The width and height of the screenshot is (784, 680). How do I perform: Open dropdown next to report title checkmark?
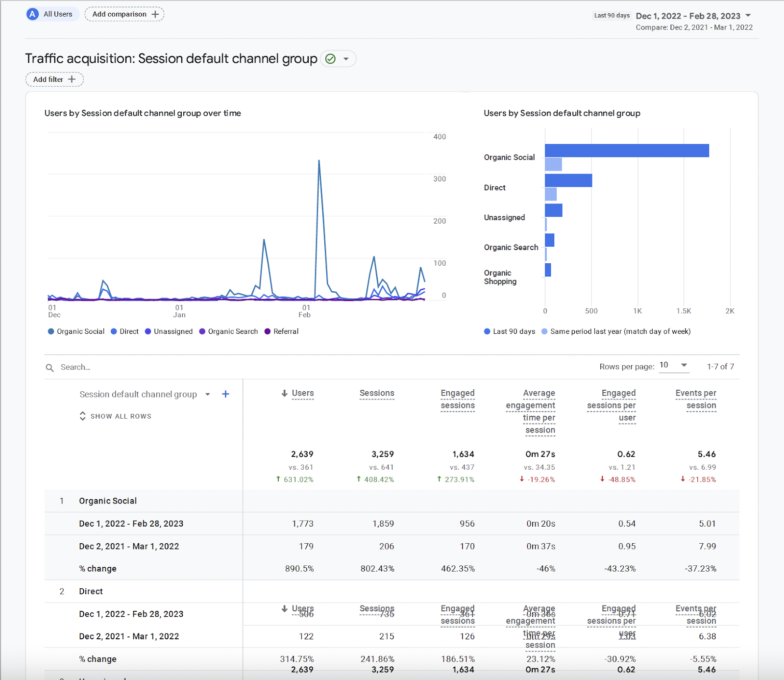(346, 59)
